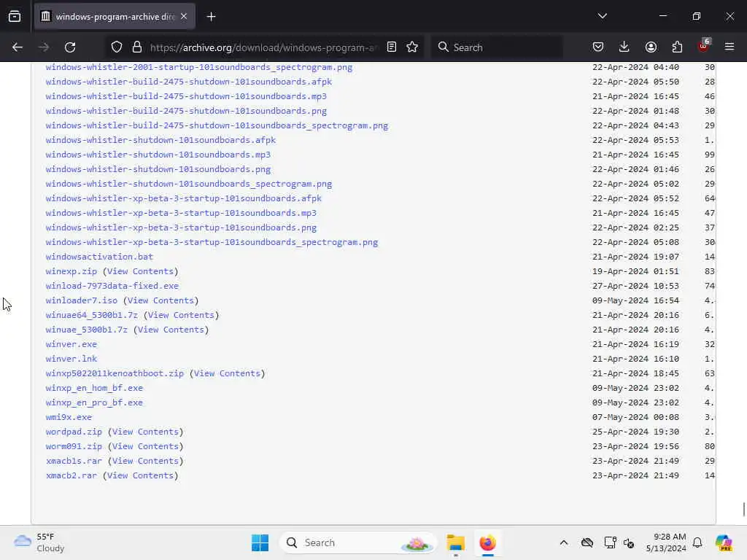Viewport: 747px width, 560px height.
Task: Open the Firefox hamburger application menu
Action: pos(729,47)
